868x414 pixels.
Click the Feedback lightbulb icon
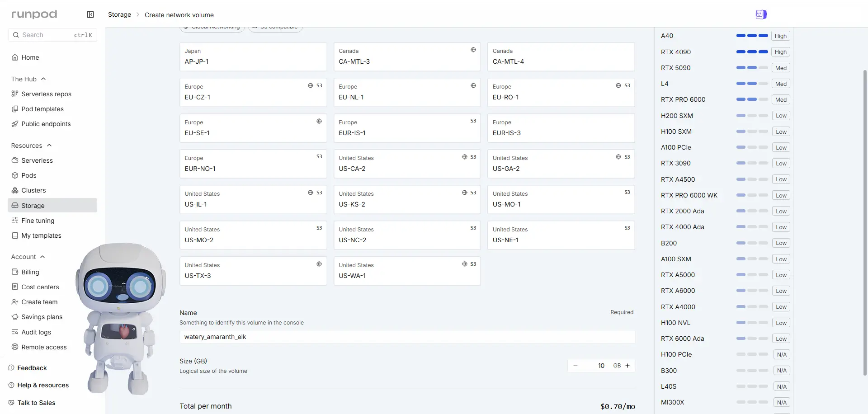click(11, 368)
